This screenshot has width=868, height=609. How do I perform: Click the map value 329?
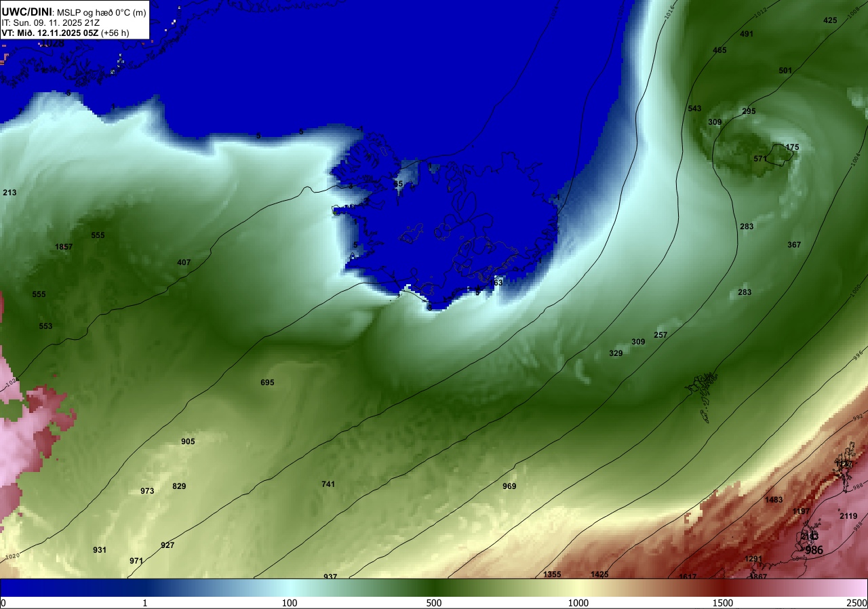click(x=616, y=353)
